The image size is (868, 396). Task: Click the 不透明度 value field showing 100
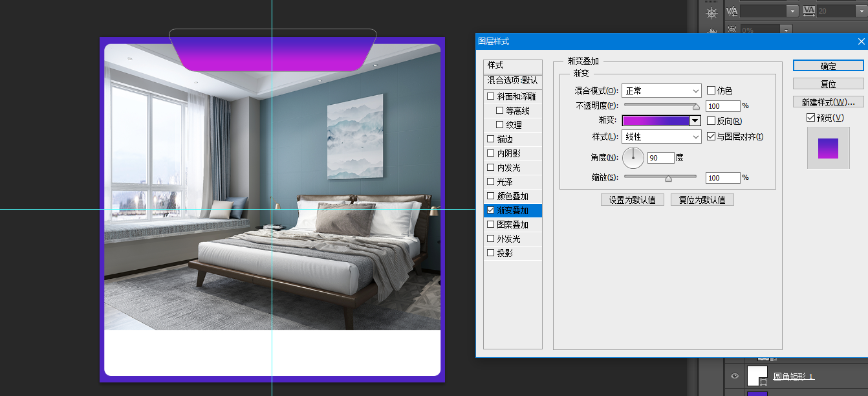(722, 105)
